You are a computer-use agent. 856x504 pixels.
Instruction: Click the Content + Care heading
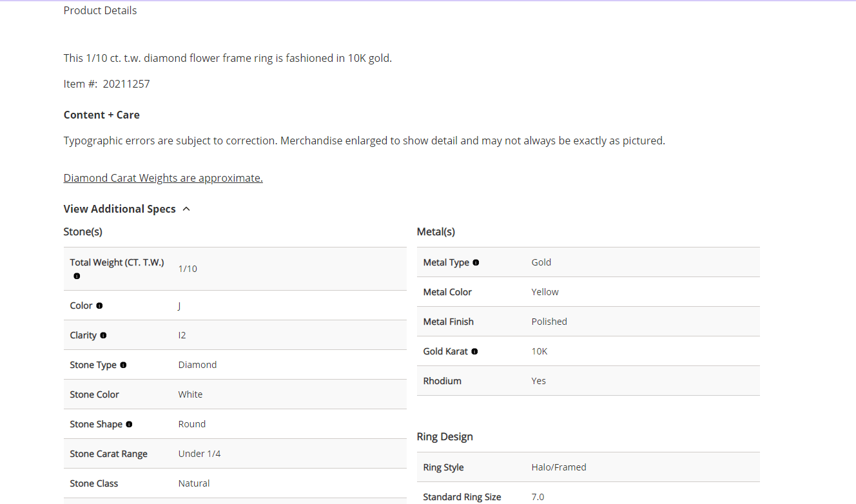(x=101, y=115)
